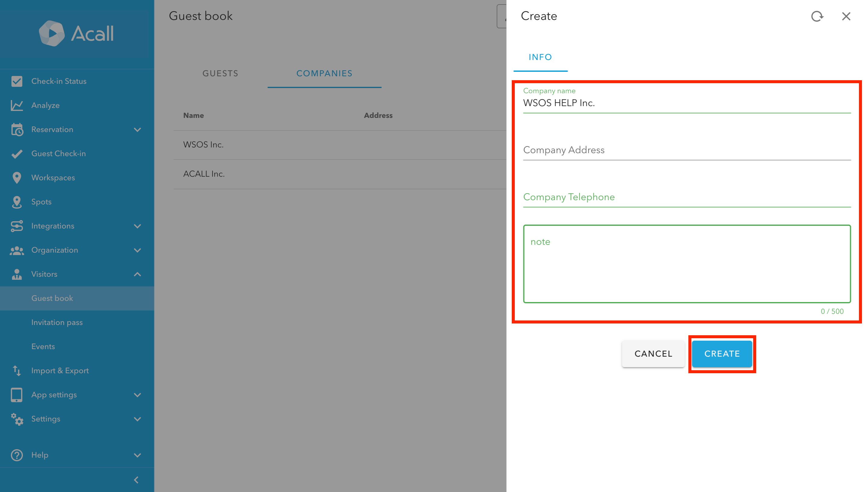Click the CANCEL button
Image resolution: width=868 pixels, height=492 pixels.
pyautogui.click(x=653, y=354)
